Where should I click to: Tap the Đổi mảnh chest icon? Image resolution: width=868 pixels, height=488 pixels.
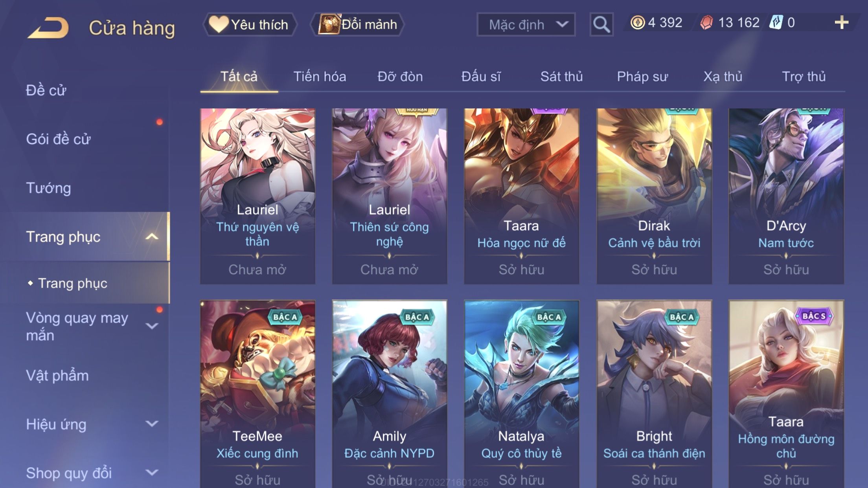pyautogui.click(x=329, y=24)
